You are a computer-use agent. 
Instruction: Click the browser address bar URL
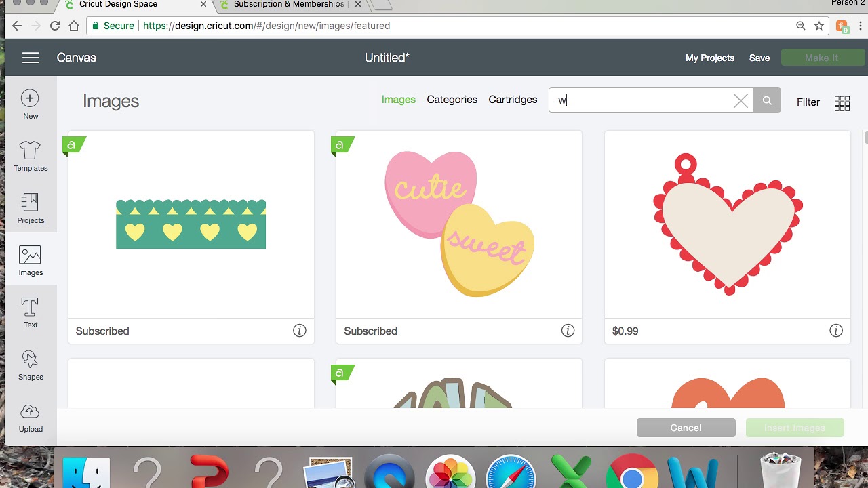tap(267, 26)
